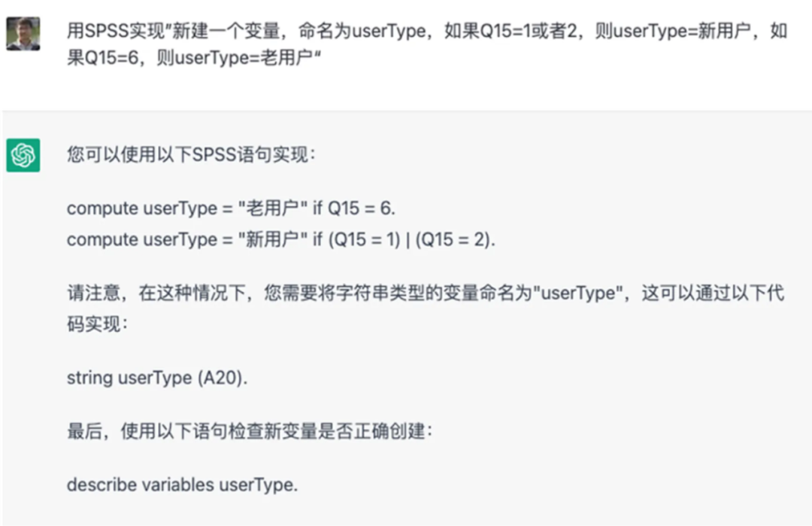Viewport: 812px width, 526px height.
Task: Click the keyword string in the declaration line
Action: [89, 378]
